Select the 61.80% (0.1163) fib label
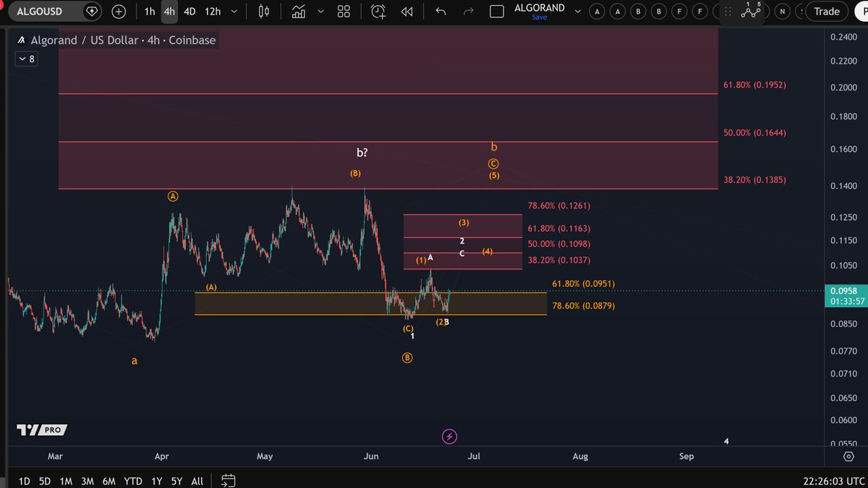Image resolution: width=868 pixels, height=488 pixels. pyautogui.click(x=559, y=229)
